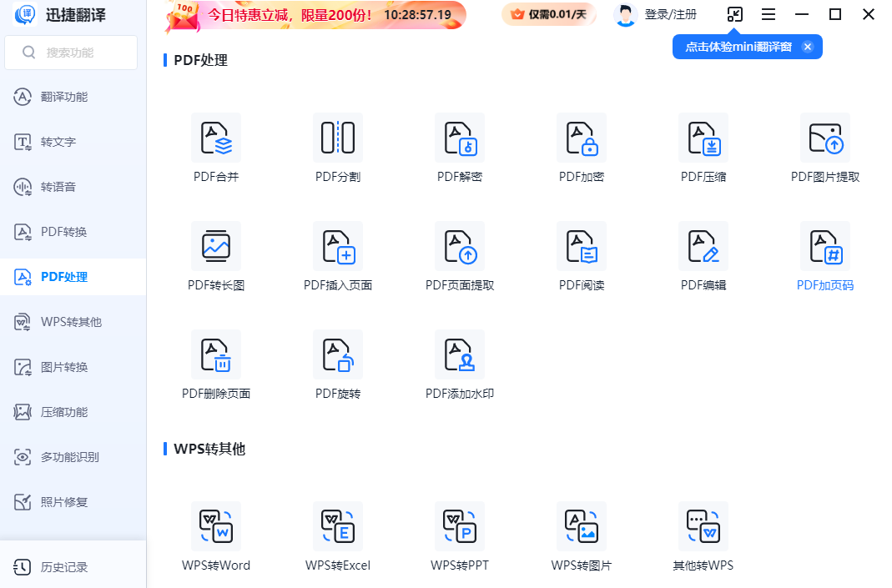Go to the 图片转换 sidebar section
The height and width of the screenshot is (588, 892).
point(64,367)
